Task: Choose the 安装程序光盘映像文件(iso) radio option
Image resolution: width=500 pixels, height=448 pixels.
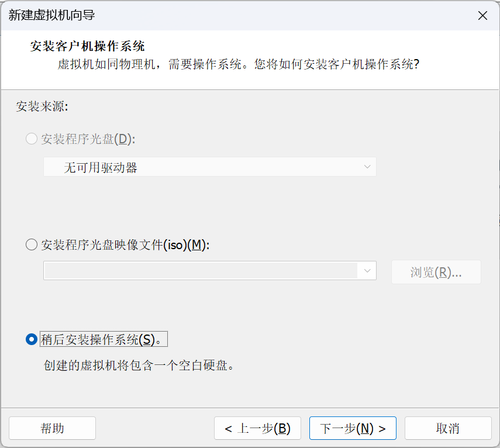Action: [32, 245]
